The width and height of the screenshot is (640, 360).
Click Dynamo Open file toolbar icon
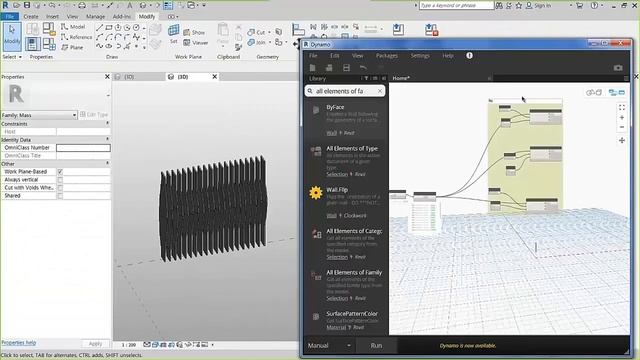[329, 68]
